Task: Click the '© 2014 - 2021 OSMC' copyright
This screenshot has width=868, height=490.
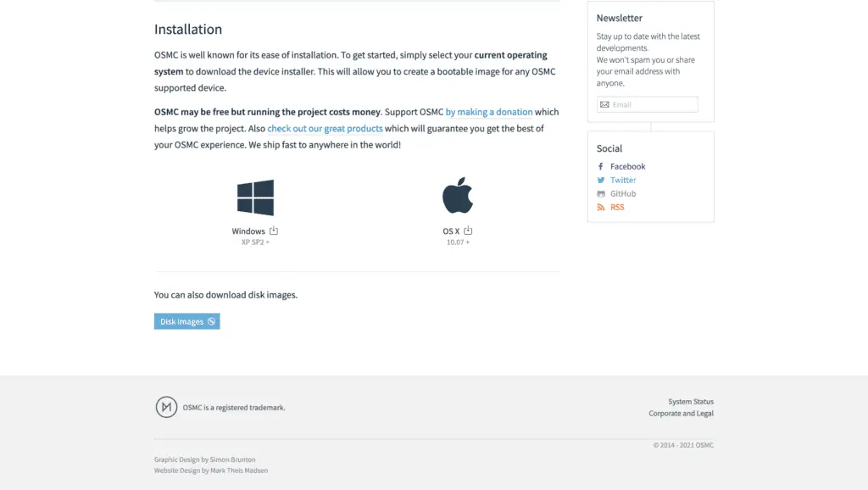Action: point(683,445)
